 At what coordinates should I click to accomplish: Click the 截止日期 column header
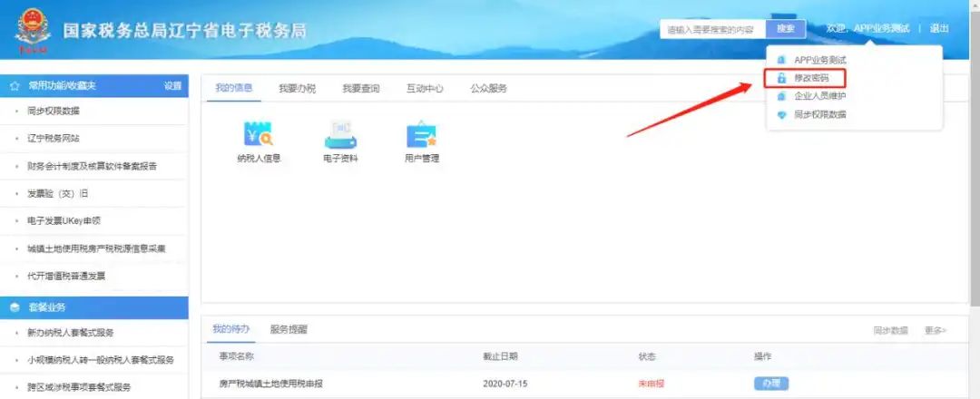pyautogui.click(x=500, y=356)
